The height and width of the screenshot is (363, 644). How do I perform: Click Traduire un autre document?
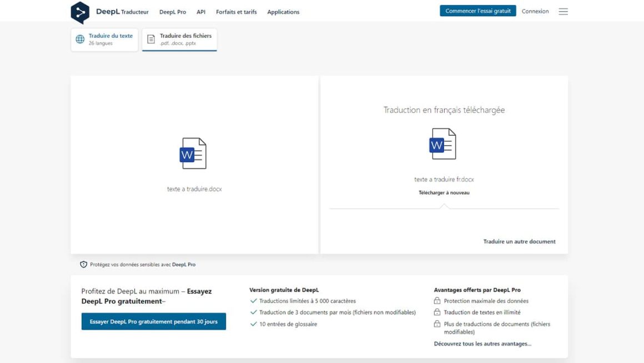click(519, 241)
